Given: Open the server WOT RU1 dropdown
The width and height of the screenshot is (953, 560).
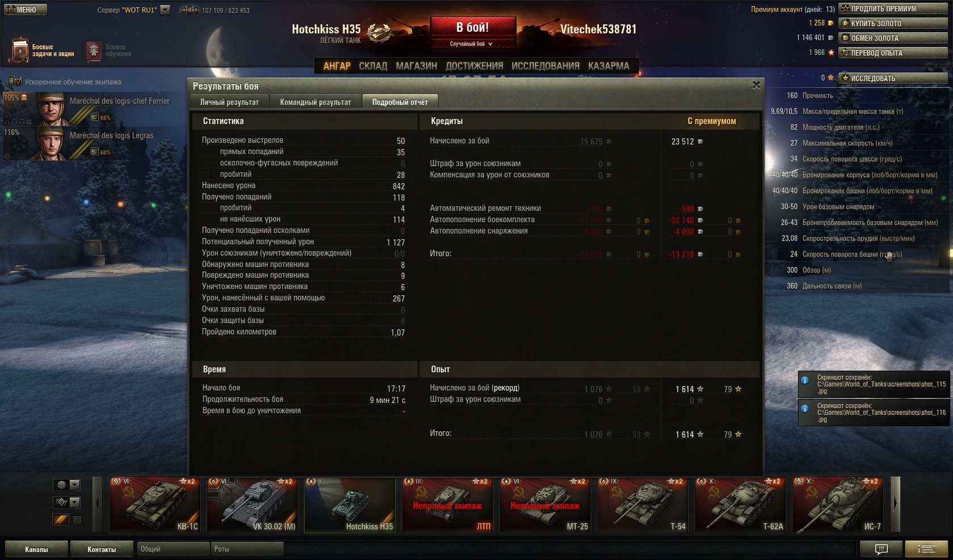Looking at the screenshot, I should (165, 10).
